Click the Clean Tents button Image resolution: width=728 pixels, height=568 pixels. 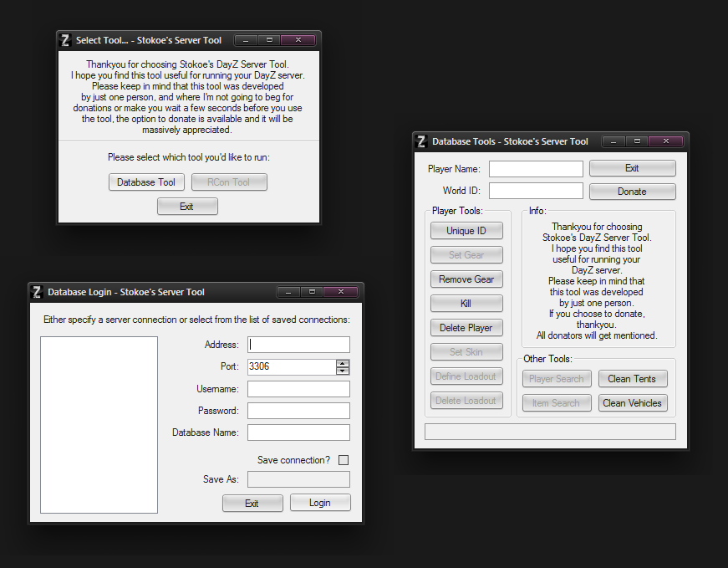pos(633,379)
